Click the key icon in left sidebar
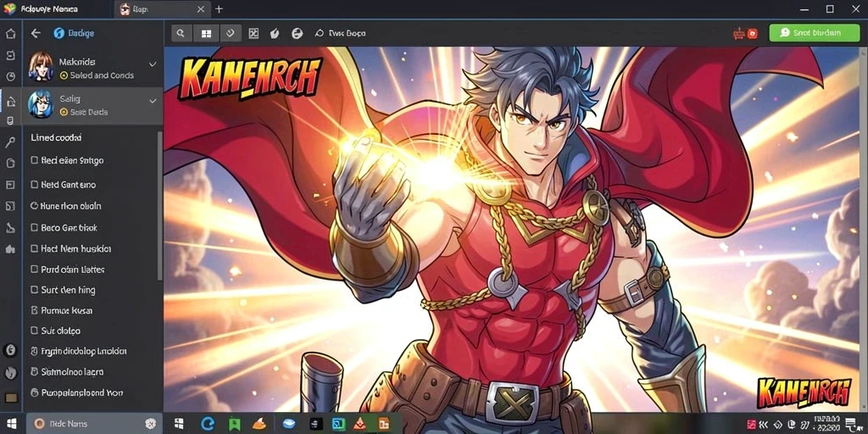 [x=10, y=142]
